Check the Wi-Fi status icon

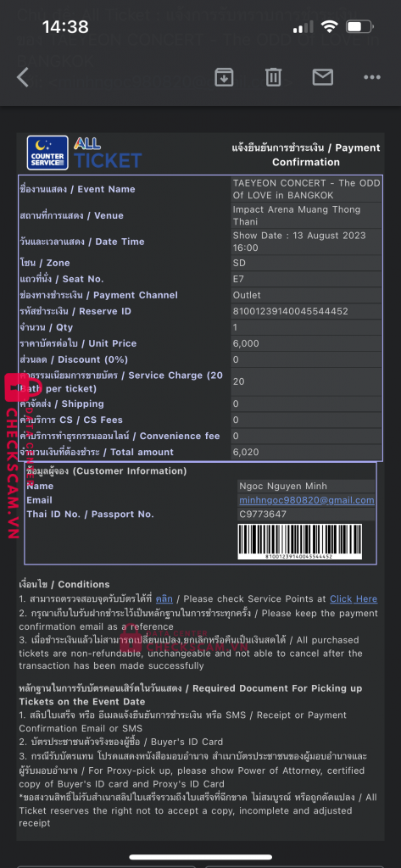tap(331, 26)
